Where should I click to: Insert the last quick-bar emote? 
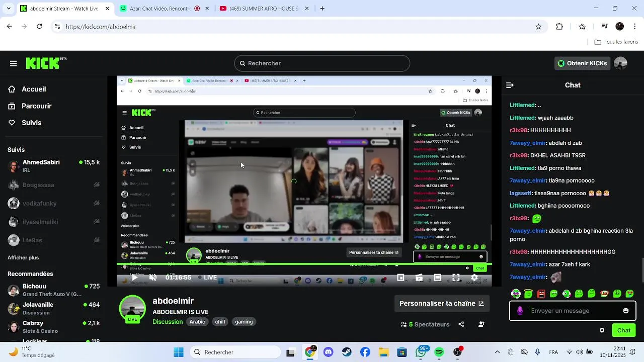(629, 294)
